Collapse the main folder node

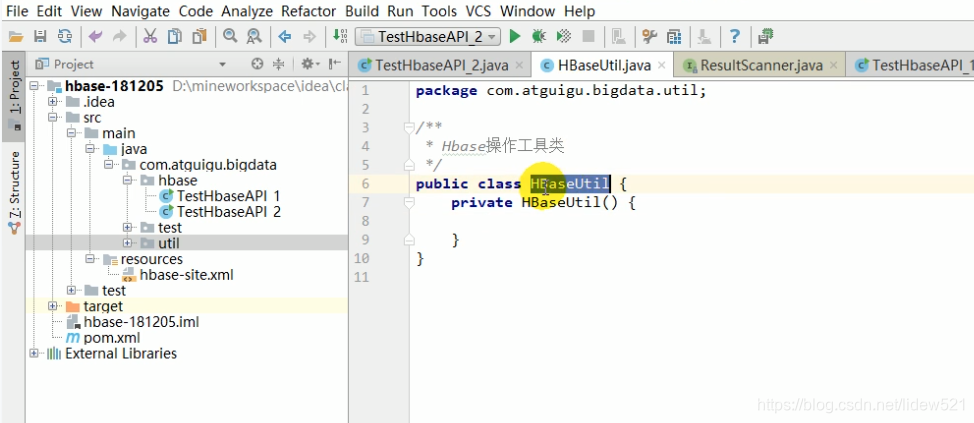[x=71, y=134]
